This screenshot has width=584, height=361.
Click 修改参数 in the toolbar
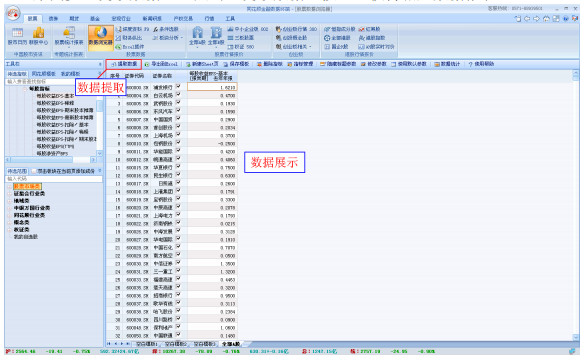click(374, 64)
